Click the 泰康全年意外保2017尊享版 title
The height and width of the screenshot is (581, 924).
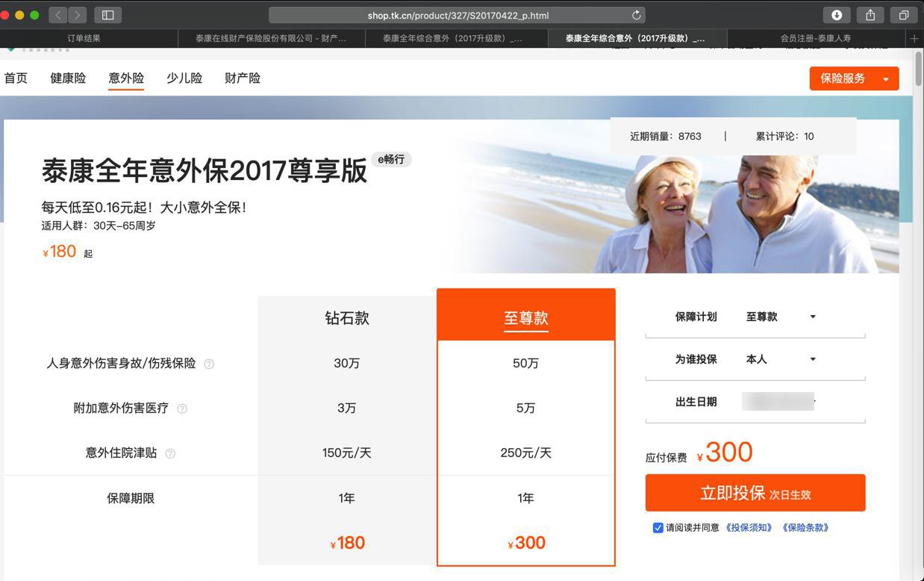point(205,171)
